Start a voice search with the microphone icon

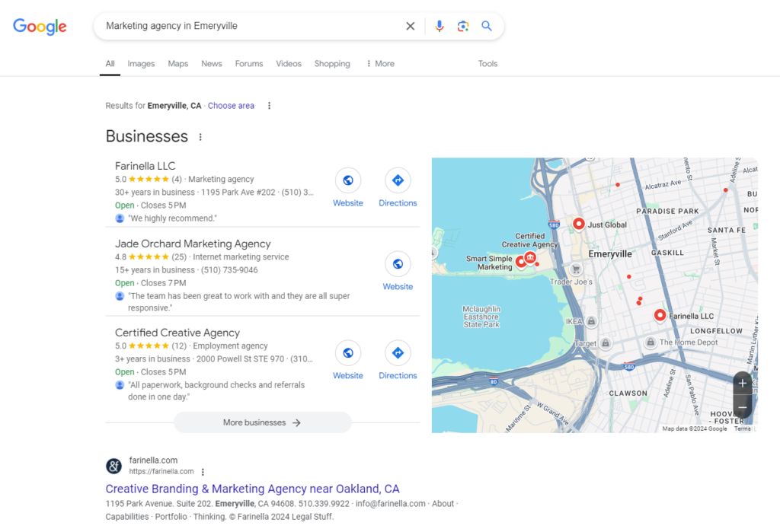point(440,25)
